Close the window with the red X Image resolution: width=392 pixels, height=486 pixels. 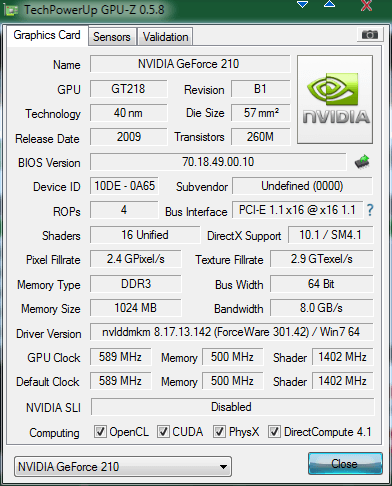pos(366,5)
